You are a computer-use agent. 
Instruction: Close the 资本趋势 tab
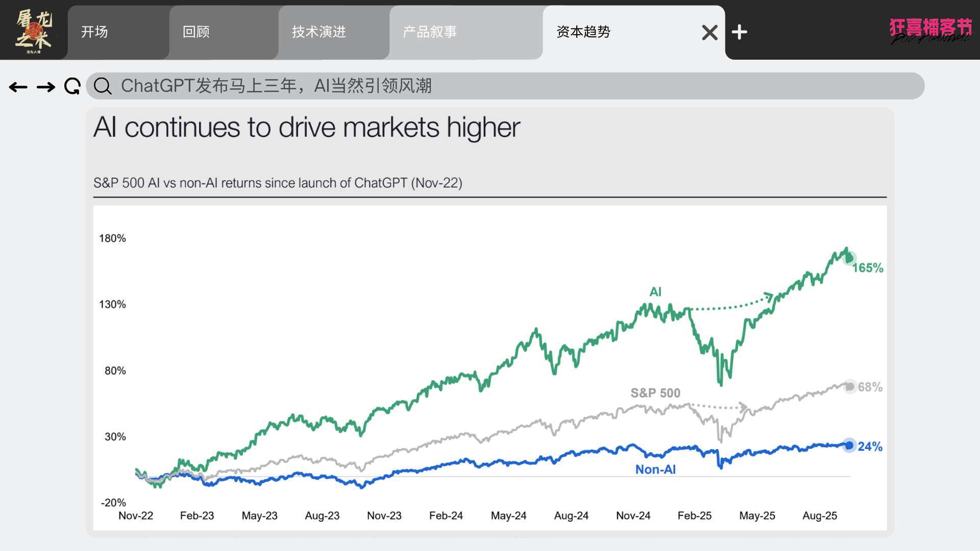click(x=709, y=33)
